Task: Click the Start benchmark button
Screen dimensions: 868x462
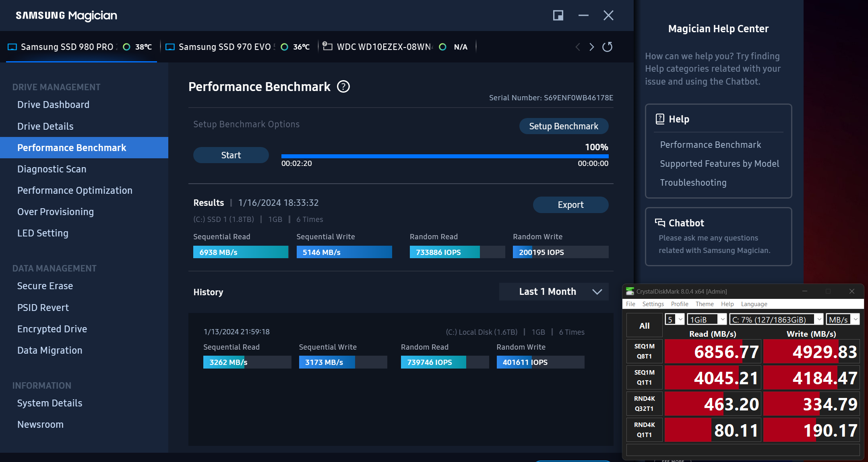Action: [231, 155]
